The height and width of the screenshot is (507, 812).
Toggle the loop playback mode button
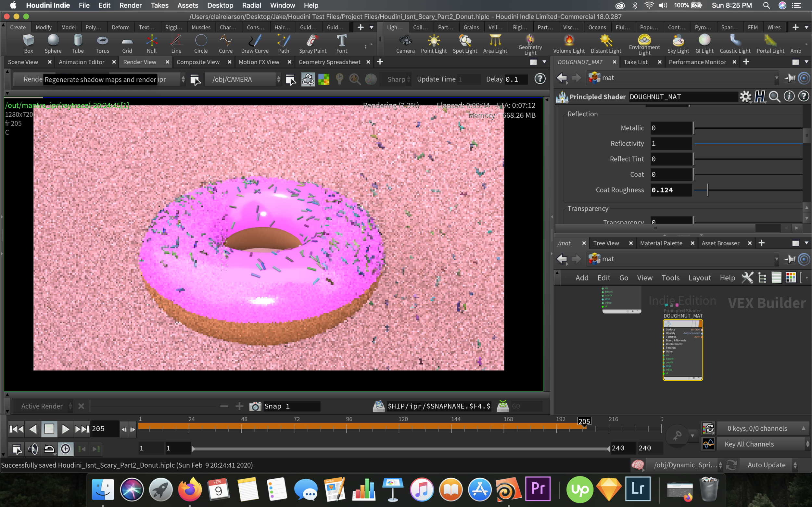click(49, 448)
